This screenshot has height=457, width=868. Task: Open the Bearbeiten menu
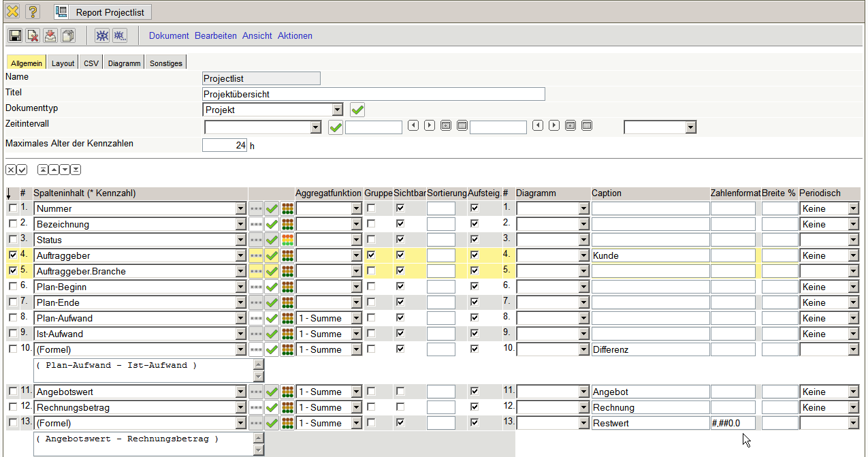coord(215,35)
